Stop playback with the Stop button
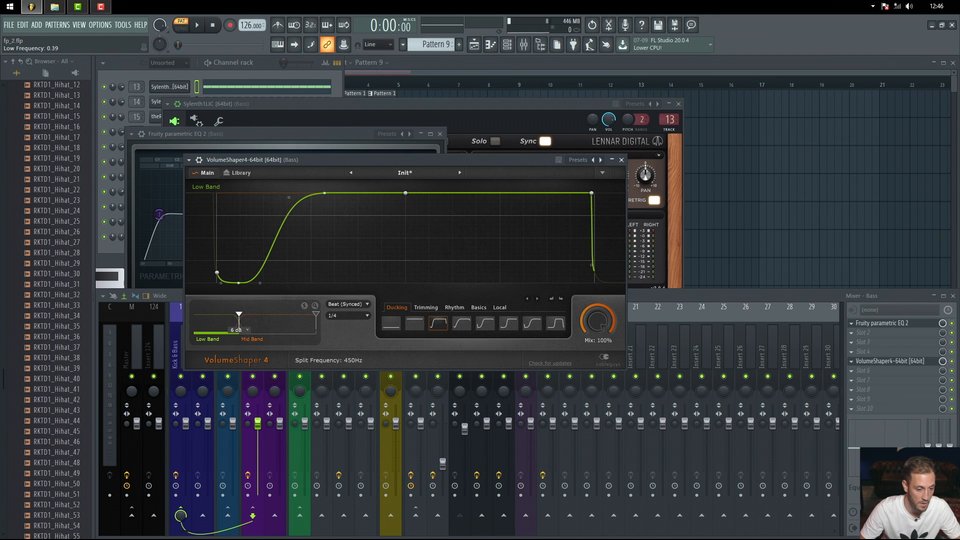 click(x=212, y=25)
